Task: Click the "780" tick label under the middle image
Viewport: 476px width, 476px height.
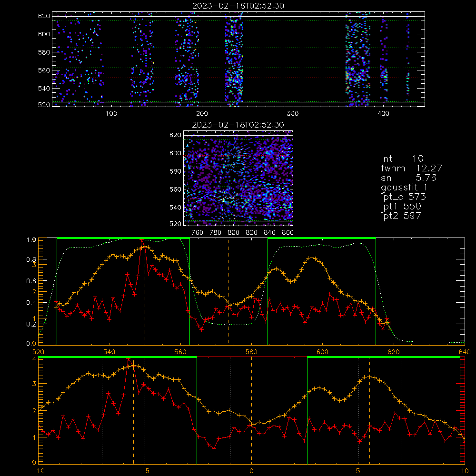Action: (216, 233)
